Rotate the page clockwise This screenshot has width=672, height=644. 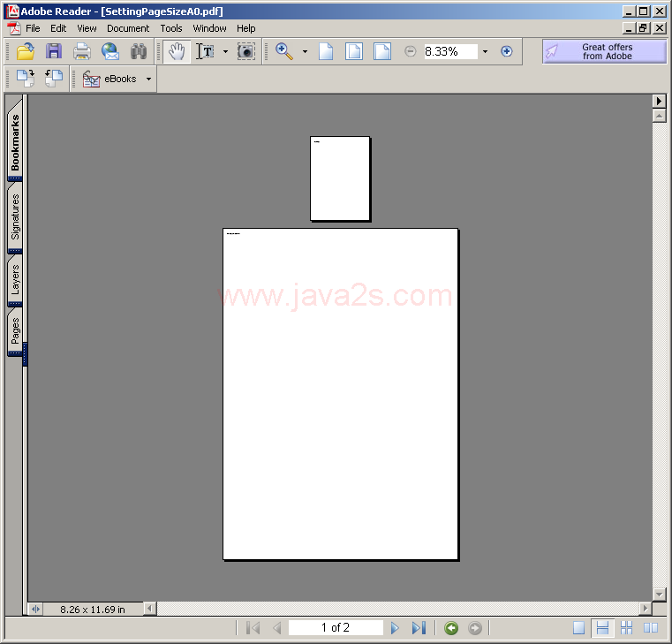click(26, 79)
